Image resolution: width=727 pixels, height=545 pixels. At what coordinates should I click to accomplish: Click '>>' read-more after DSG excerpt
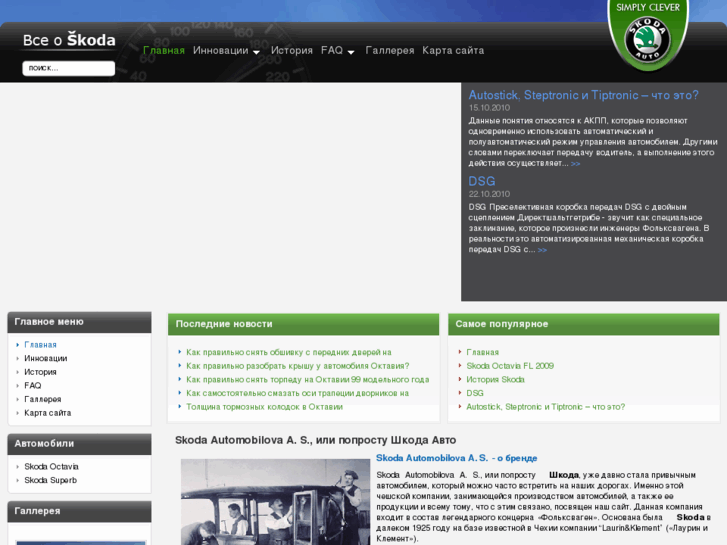pos(542,250)
